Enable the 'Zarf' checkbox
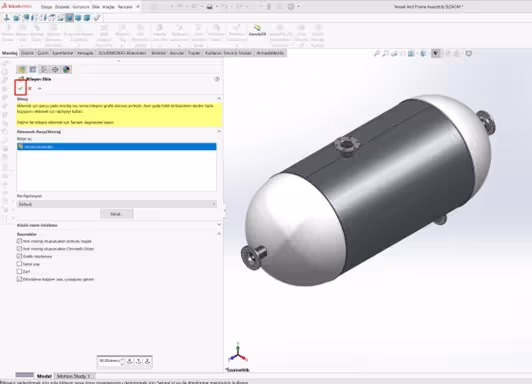 pyautogui.click(x=19, y=271)
